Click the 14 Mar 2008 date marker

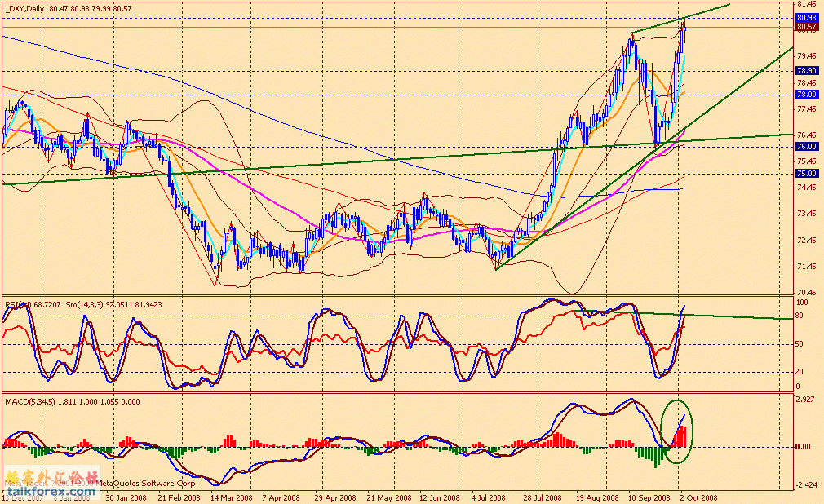[230, 496]
